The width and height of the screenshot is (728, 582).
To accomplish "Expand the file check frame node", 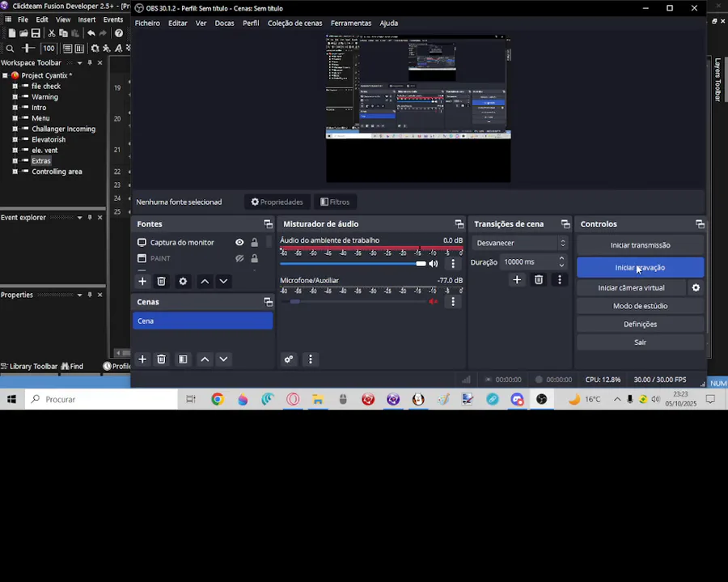I will 15,86.
